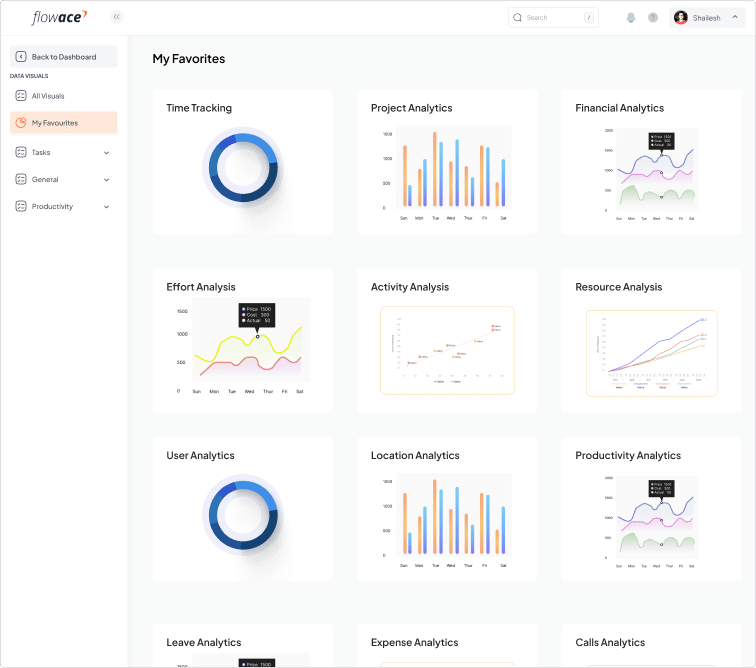The width and height of the screenshot is (756, 668).
Task: Click the slash shortcut badge in search
Action: click(x=589, y=18)
